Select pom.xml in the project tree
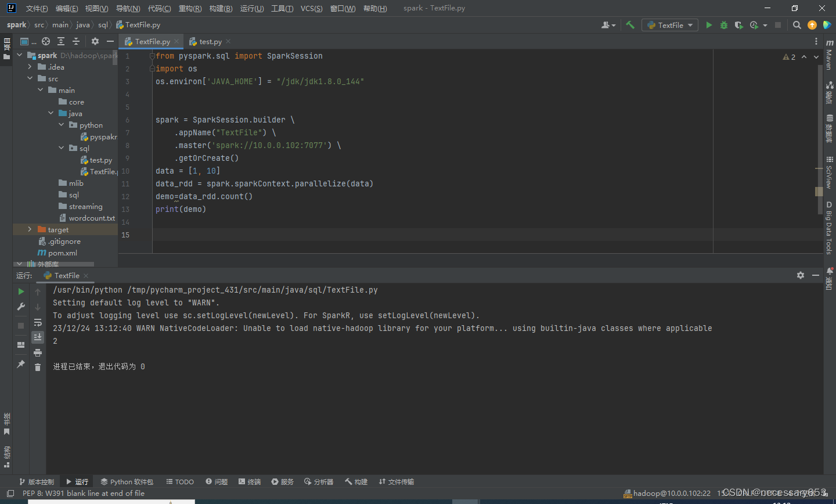The width and height of the screenshot is (836, 504). (x=62, y=253)
